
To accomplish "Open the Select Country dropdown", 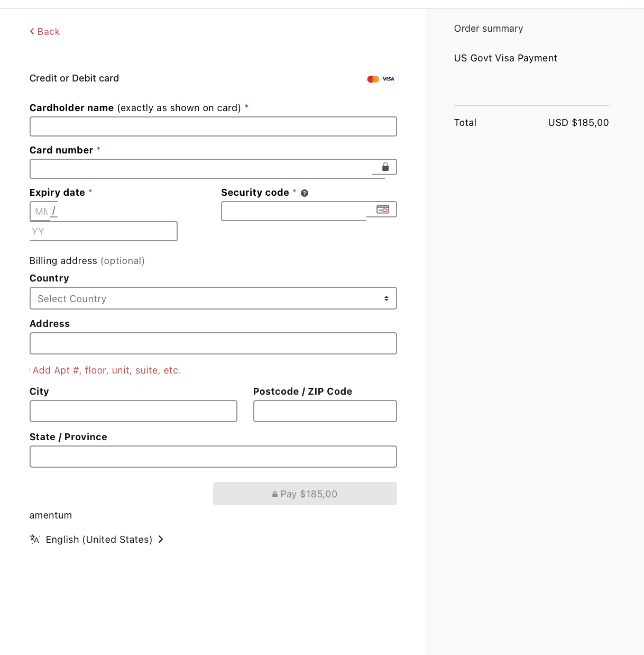I will 213,298.
